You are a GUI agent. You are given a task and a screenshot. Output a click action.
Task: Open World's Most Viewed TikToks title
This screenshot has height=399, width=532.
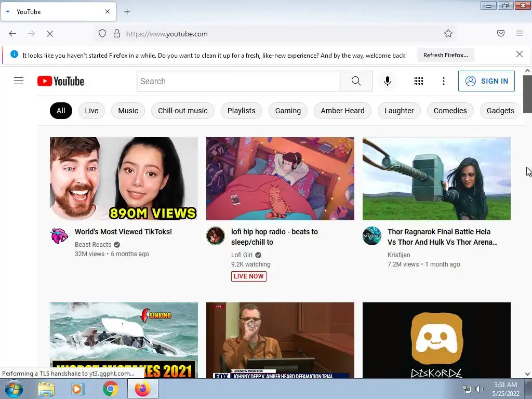pyautogui.click(x=123, y=232)
